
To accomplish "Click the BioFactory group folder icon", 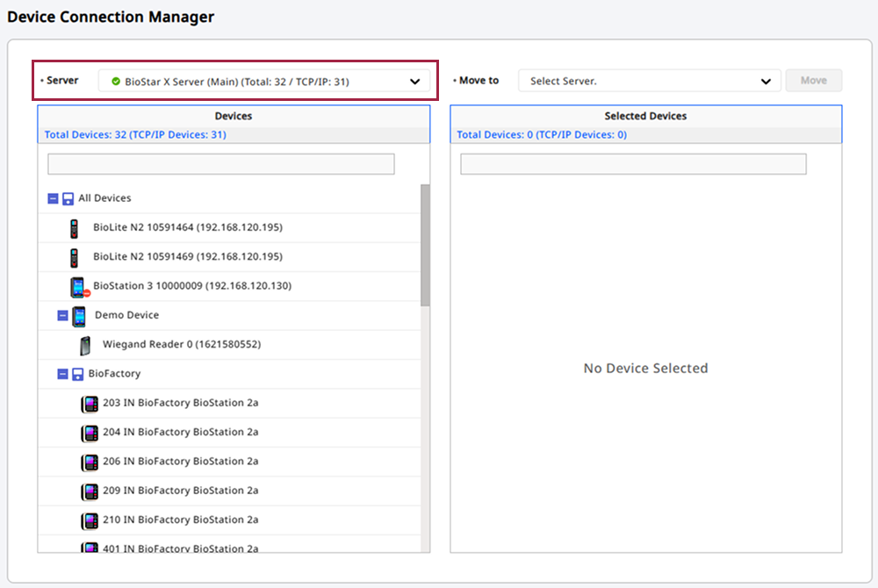I will [77, 374].
